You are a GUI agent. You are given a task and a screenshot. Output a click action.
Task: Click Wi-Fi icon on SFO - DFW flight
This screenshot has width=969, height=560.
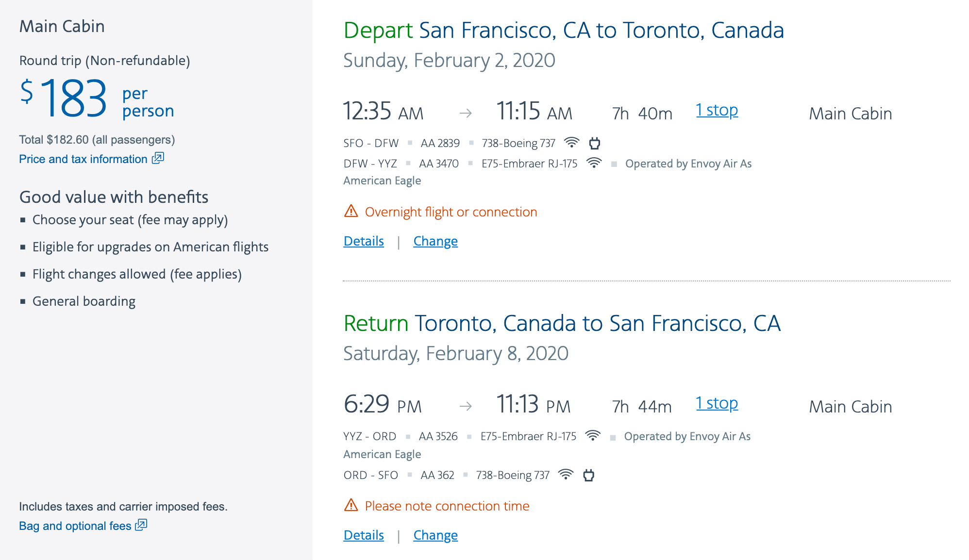click(572, 143)
